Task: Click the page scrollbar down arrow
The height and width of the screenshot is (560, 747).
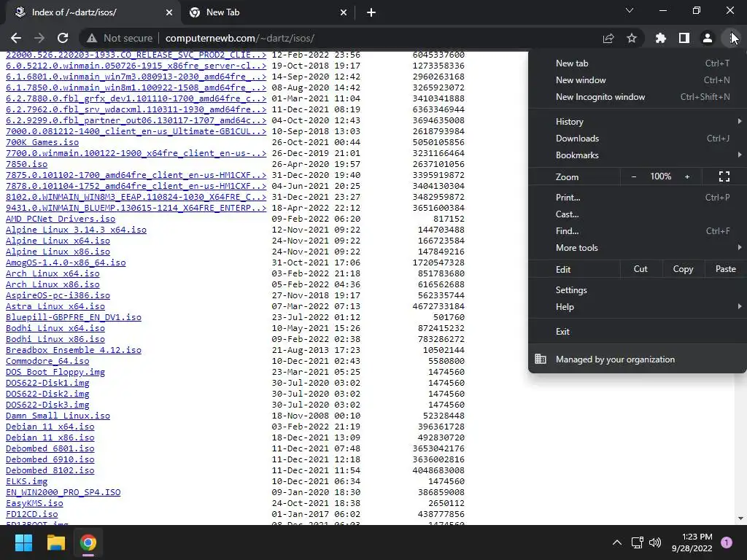Action: coord(741,518)
